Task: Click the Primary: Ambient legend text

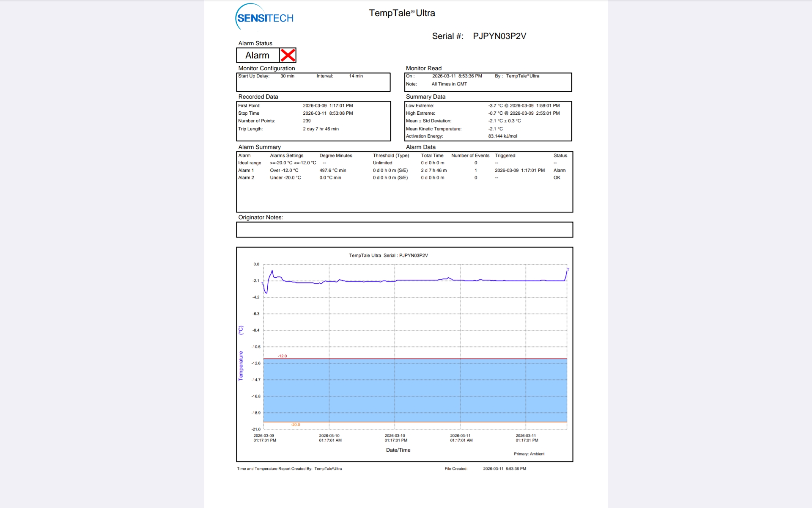Action: coord(529,454)
